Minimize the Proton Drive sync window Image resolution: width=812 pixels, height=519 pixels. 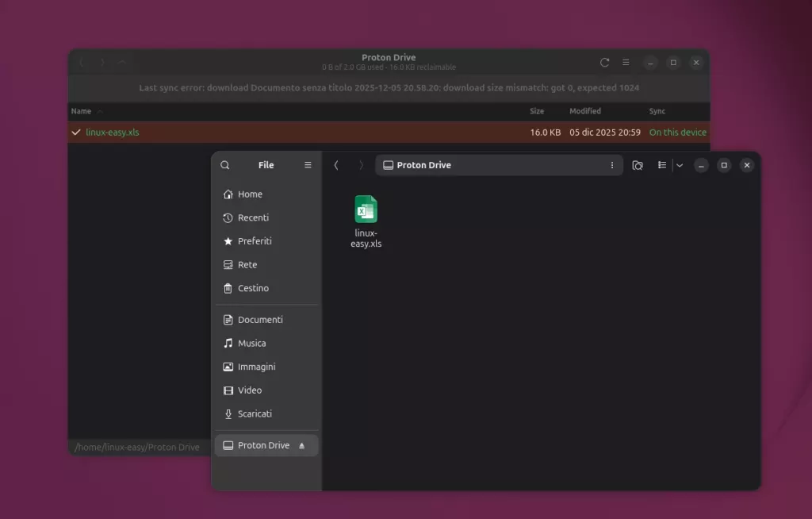650,62
